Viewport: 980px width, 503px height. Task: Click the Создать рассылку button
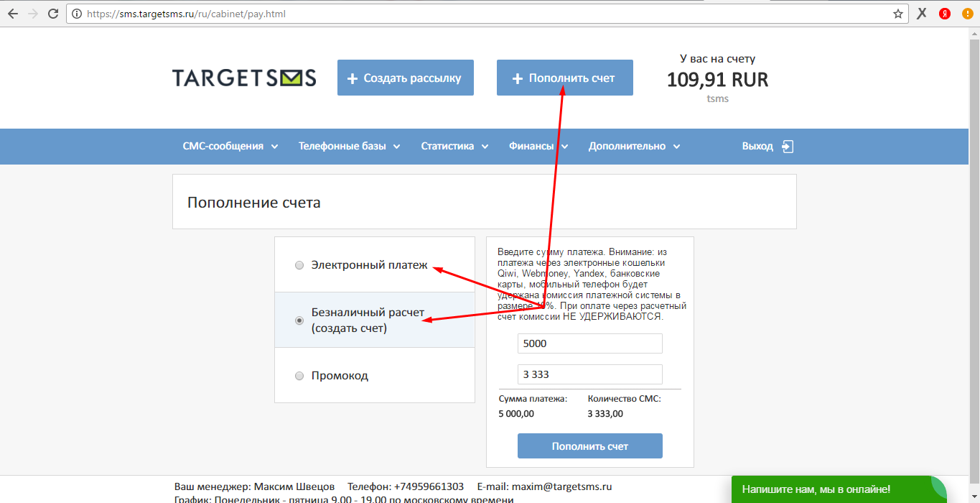406,78
